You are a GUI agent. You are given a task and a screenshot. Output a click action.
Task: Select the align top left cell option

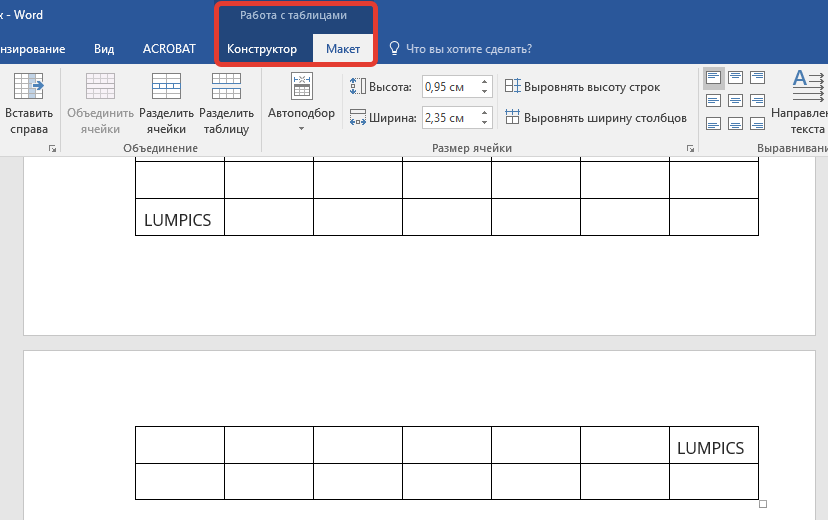point(713,78)
